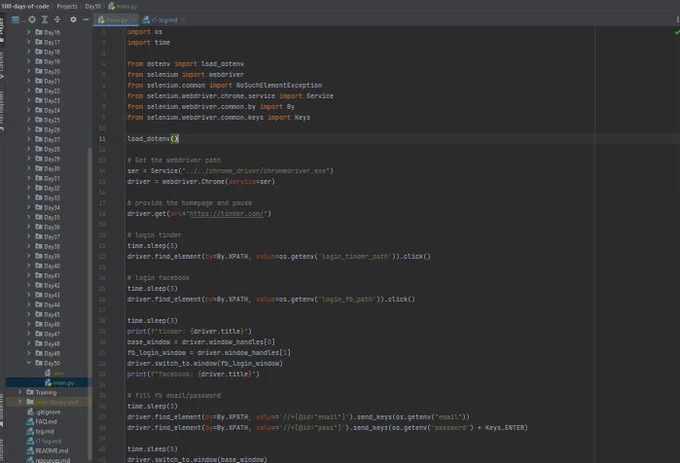Image resolution: width=680 pixels, height=463 pixels.
Task: Click the FAQ.md markdown file icon
Action: tap(30, 421)
